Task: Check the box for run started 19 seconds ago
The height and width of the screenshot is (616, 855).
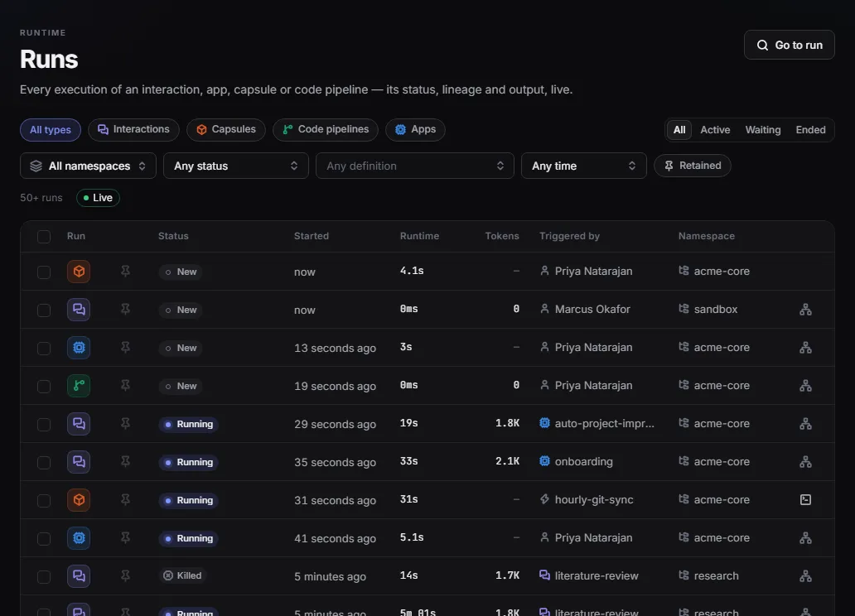Action: click(x=44, y=387)
